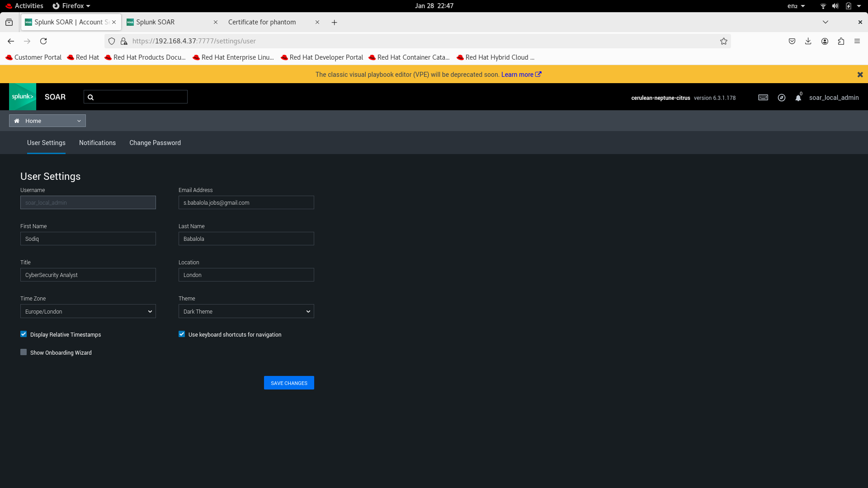
Task: Dismiss the yellow deprecation banner
Action: click(860, 75)
